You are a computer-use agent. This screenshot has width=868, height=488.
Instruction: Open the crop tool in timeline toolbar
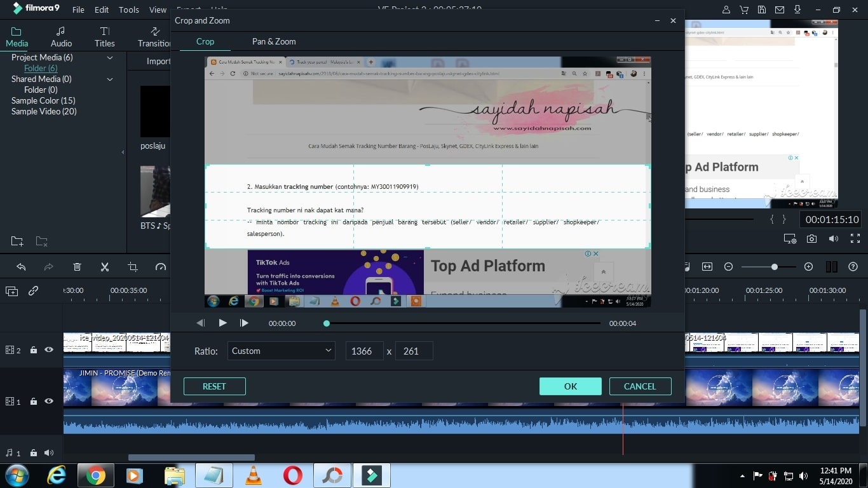click(x=133, y=267)
